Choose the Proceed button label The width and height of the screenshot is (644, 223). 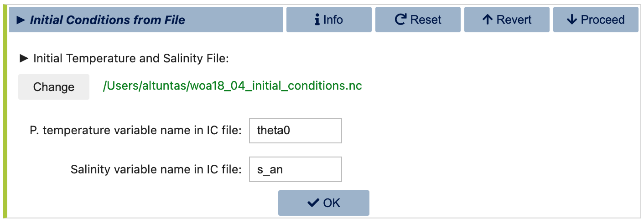click(602, 20)
